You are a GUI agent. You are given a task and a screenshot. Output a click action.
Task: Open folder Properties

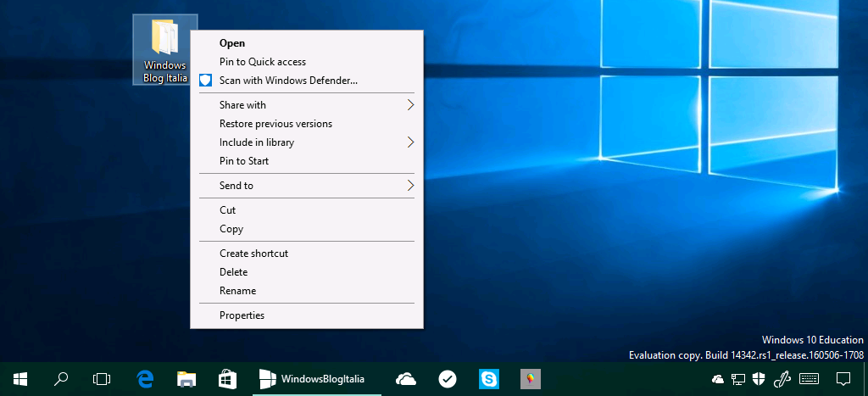point(307,315)
